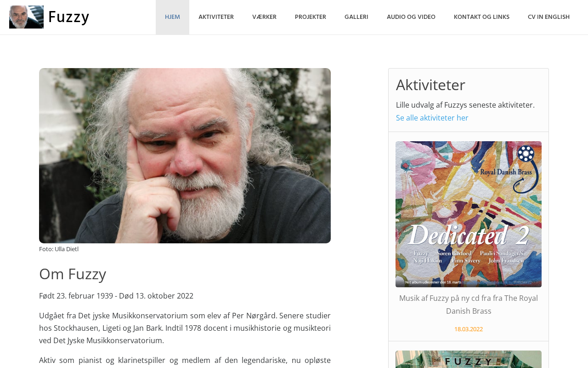Click the 'Om Fuzzy' heading
This screenshot has width=588, height=368.
(73, 274)
